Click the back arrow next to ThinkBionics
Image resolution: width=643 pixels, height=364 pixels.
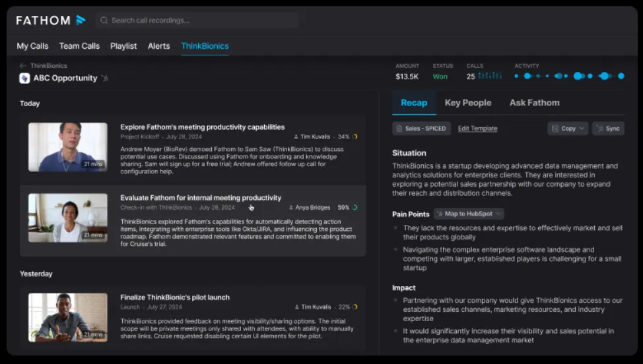coord(23,65)
